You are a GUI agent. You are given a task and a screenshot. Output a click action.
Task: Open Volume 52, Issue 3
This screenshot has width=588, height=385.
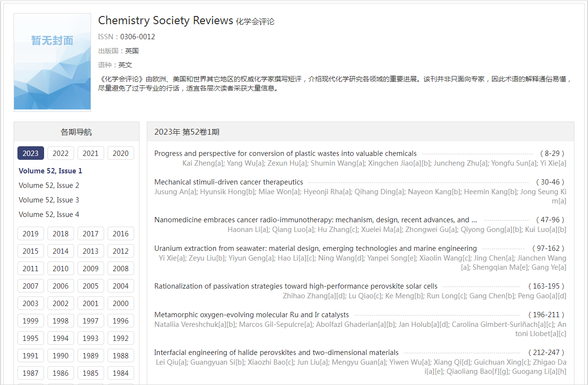pyautogui.click(x=49, y=200)
